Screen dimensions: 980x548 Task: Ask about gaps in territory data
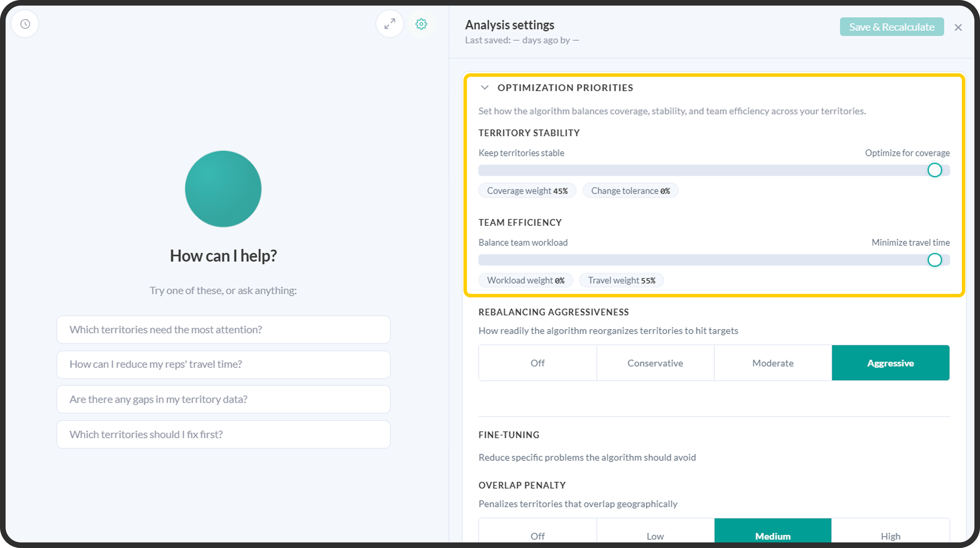[x=223, y=399]
